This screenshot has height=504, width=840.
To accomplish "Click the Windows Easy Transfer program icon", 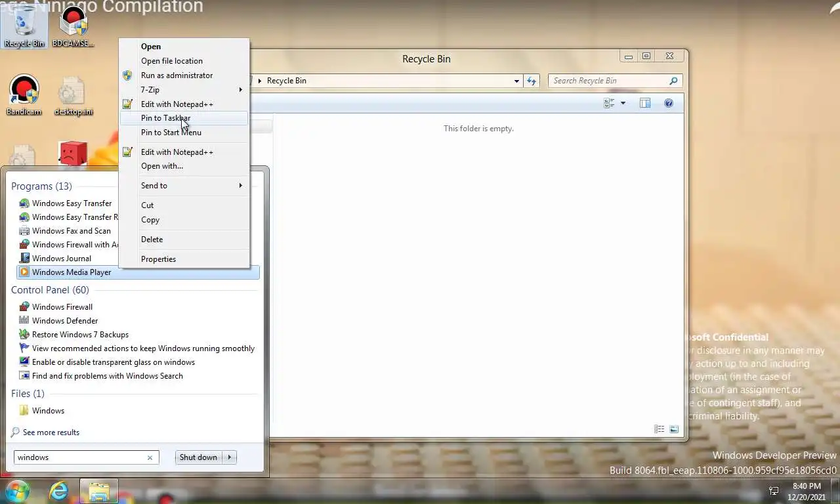I will (24, 203).
